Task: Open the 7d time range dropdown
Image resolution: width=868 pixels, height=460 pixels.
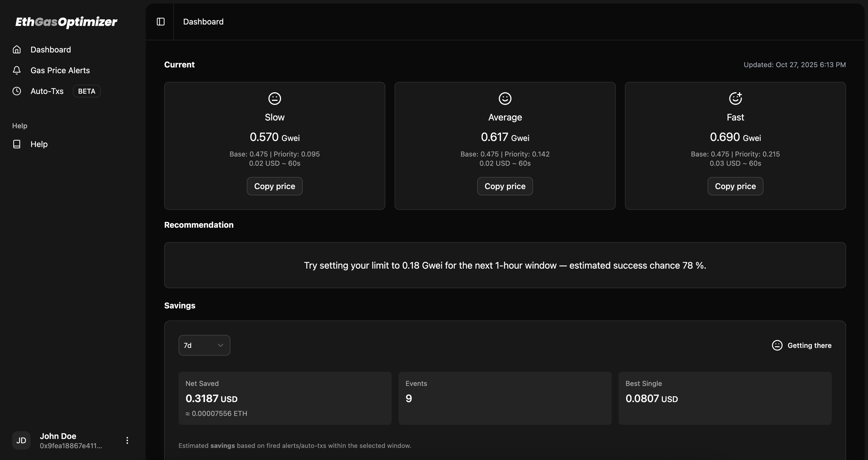Action: (x=204, y=345)
